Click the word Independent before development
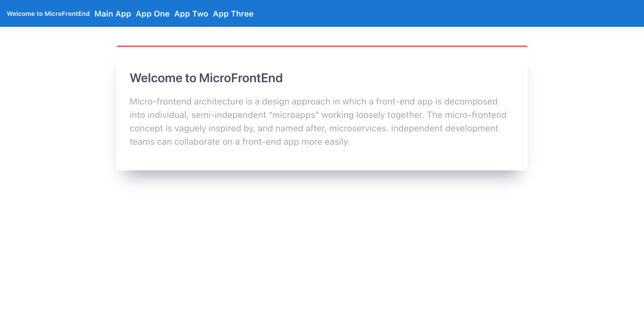 pyautogui.click(x=417, y=128)
